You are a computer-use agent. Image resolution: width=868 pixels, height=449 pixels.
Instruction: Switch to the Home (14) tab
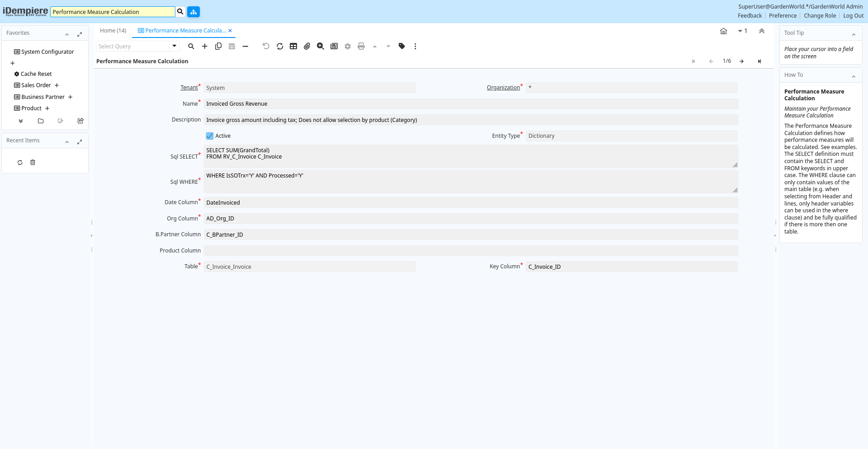pos(113,31)
